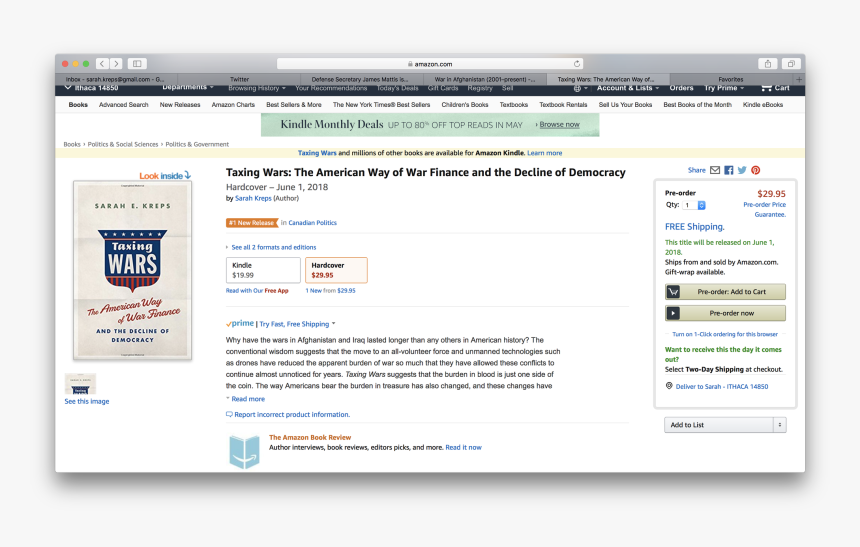Open New Releases in Books menu
Screen dimensions: 860x547
coord(180,105)
